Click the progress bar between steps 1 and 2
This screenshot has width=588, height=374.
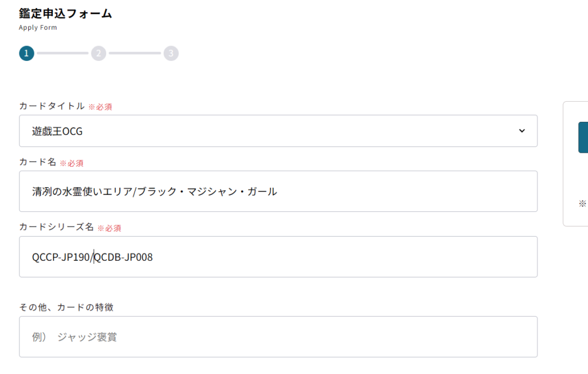(62, 53)
